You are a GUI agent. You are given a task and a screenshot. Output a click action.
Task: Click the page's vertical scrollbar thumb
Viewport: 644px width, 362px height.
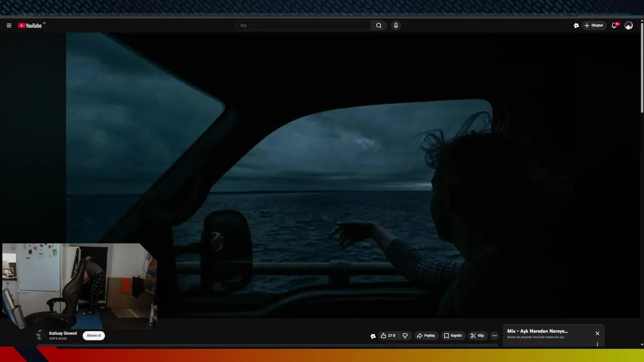(642, 67)
